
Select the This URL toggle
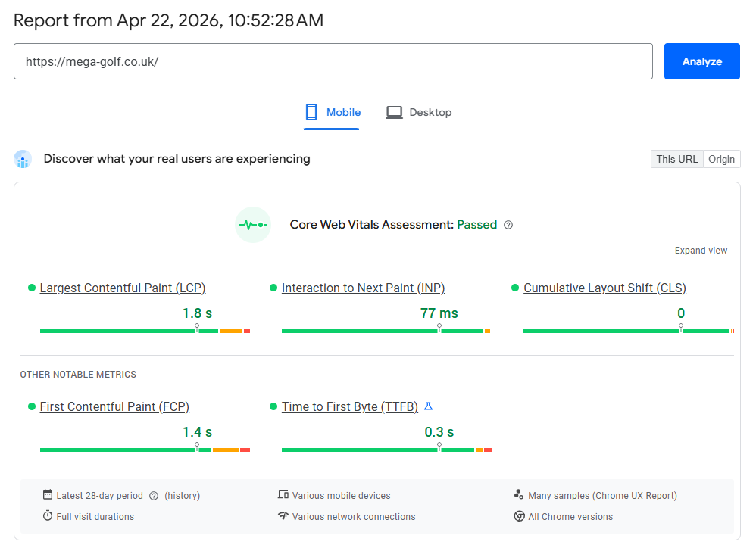tap(676, 159)
